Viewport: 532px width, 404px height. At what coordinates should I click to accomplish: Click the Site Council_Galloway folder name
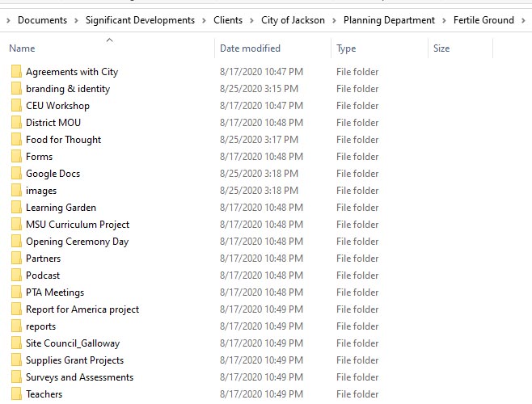pyautogui.click(x=73, y=343)
